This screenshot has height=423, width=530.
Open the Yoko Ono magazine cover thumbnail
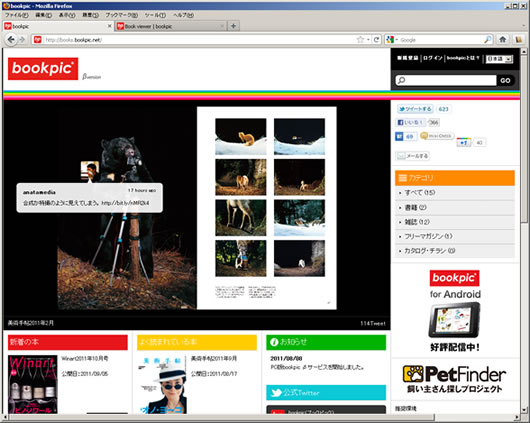click(x=162, y=384)
